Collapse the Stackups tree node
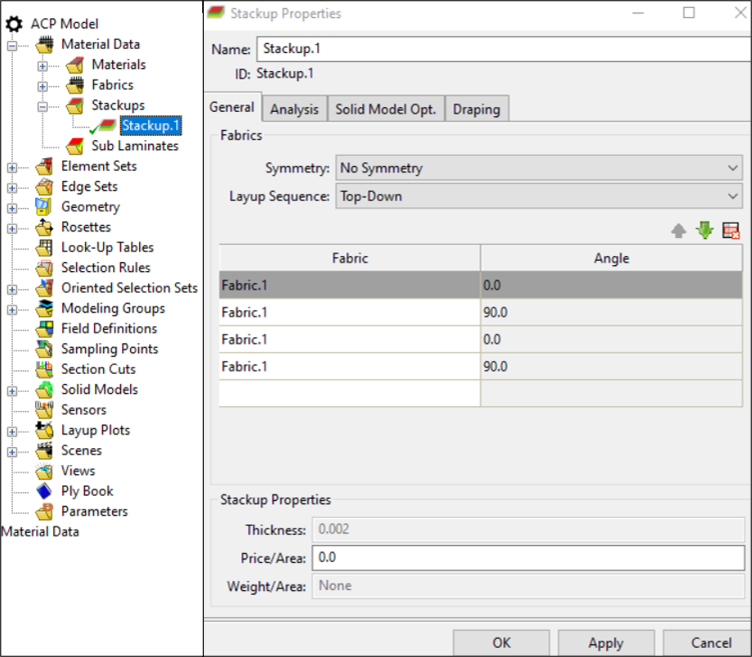 (x=43, y=106)
